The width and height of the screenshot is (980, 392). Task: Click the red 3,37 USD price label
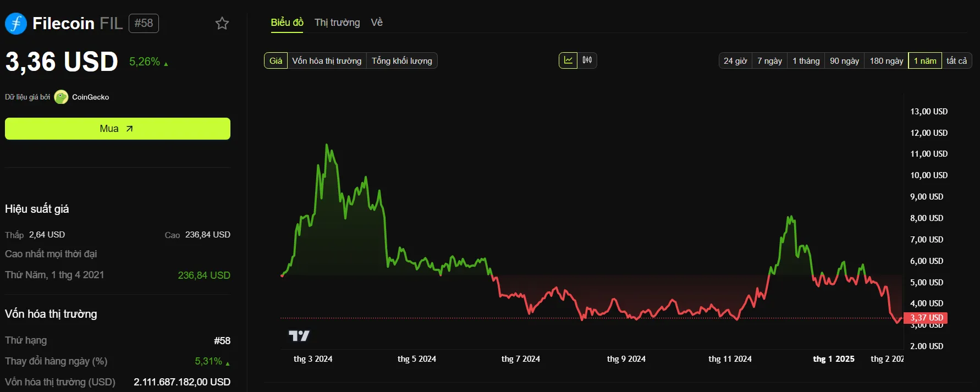[926, 318]
